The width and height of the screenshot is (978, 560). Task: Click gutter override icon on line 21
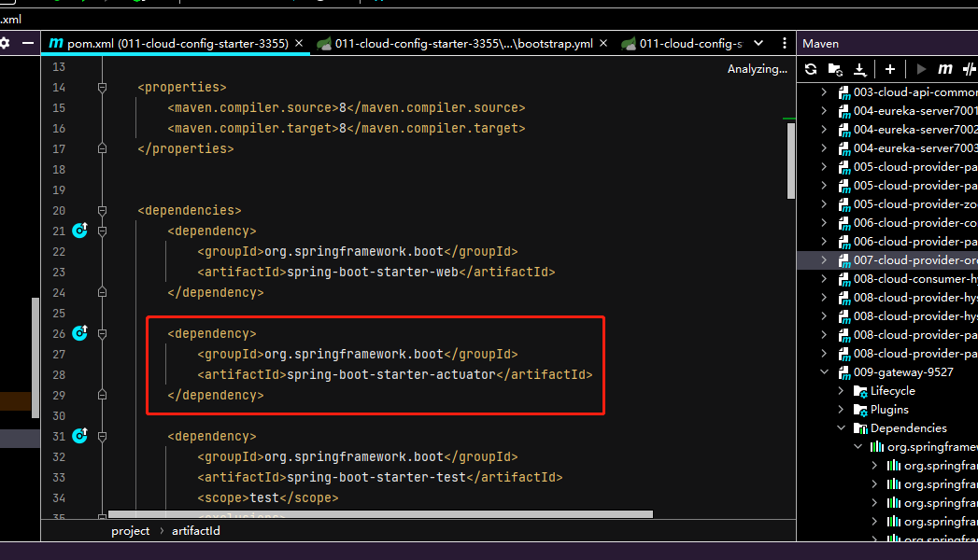[x=79, y=231]
